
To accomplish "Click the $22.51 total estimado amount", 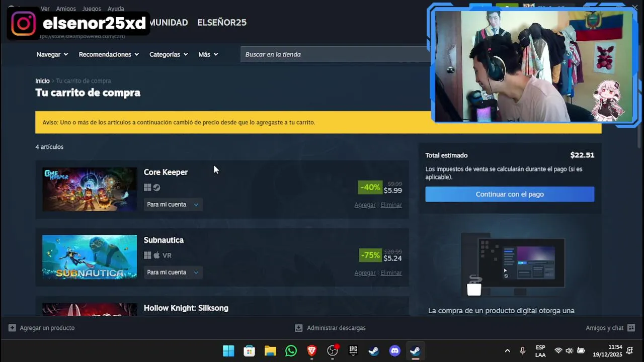I will tap(582, 155).
